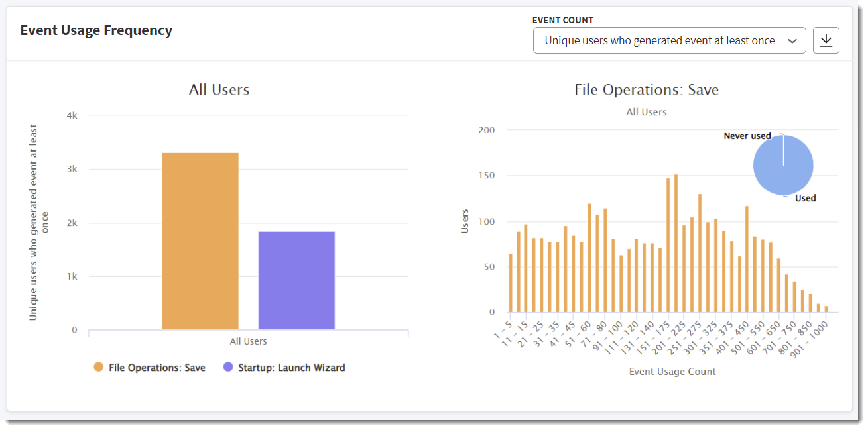Click the File Operations: Save chart title
868x430 pixels.
pyautogui.click(x=647, y=89)
